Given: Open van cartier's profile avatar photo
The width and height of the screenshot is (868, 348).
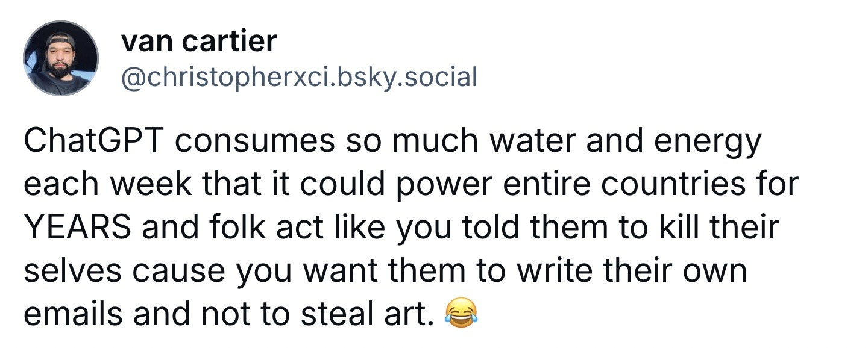Looking at the screenshot, I should point(60,58).
